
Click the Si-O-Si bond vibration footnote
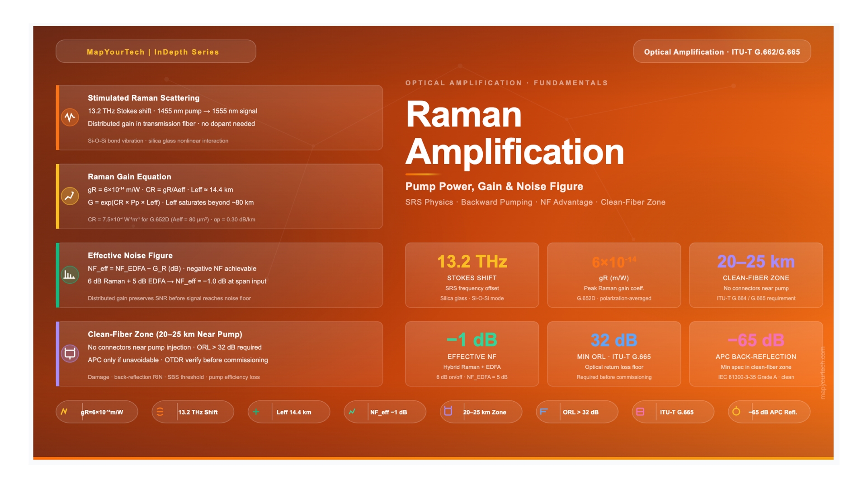coord(158,141)
